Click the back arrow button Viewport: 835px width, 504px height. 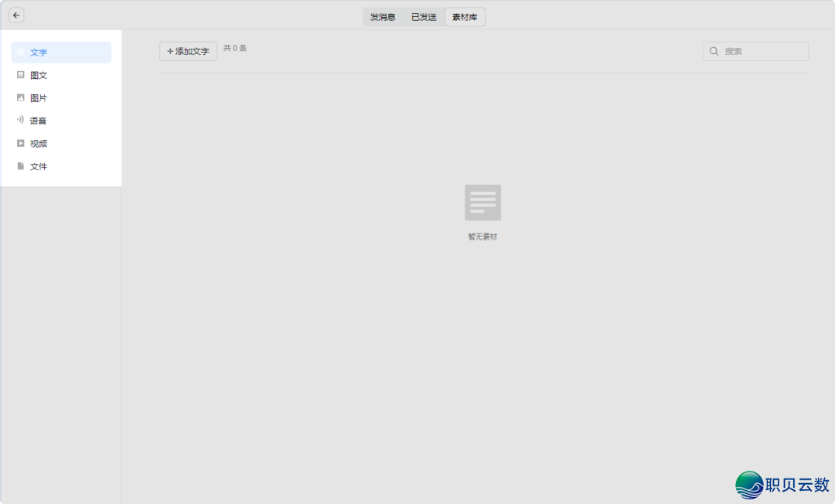(x=16, y=15)
